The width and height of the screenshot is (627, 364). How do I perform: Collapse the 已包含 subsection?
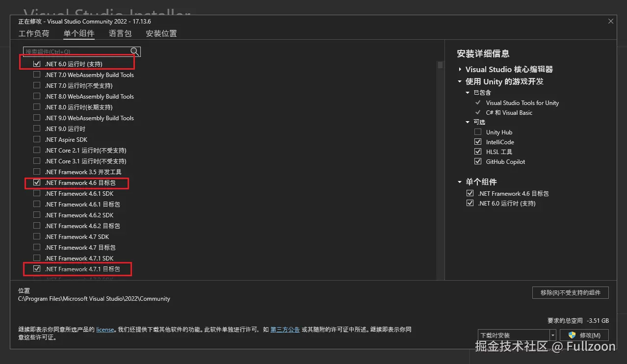tap(468, 93)
